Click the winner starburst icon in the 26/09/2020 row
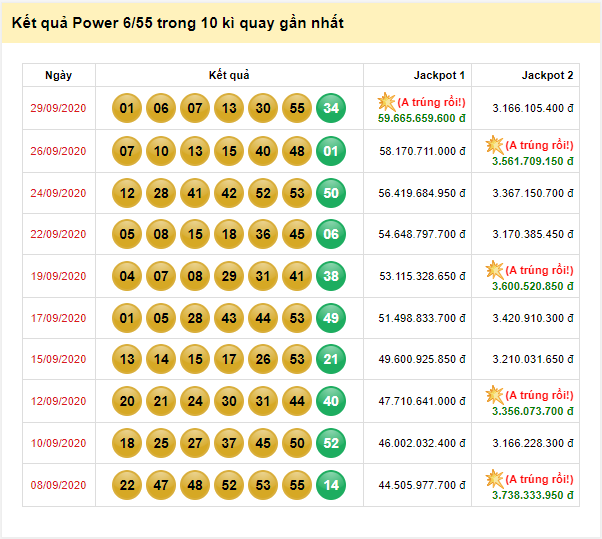Screen dimensions: 602x539 pos(494,145)
